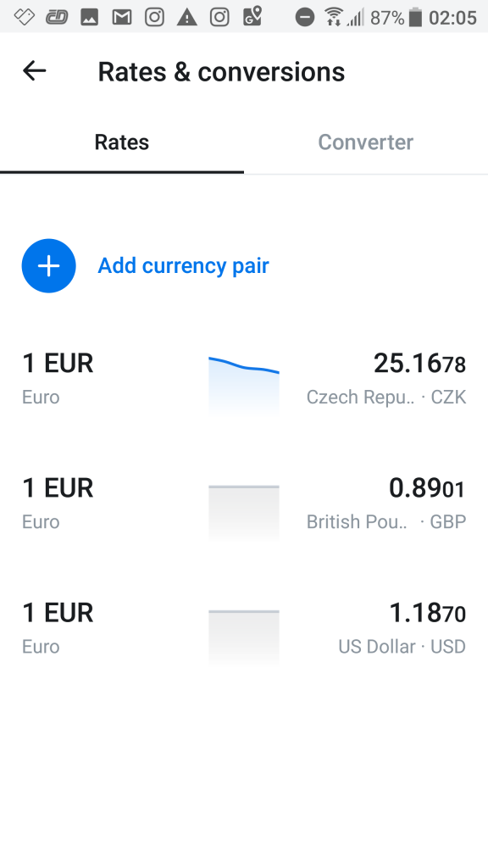The width and height of the screenshot is (488, 868).
Task: Open the Google Maps notification icon
Action: click(252, 17)
